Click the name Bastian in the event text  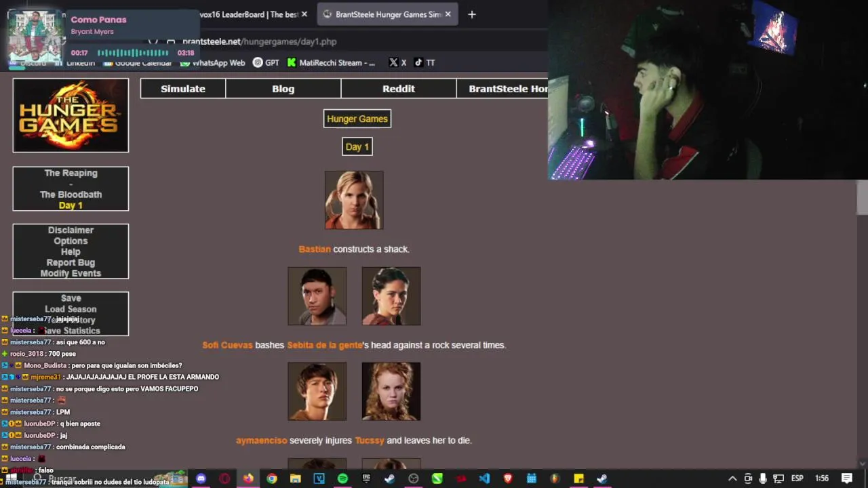[x=315, y=249]
